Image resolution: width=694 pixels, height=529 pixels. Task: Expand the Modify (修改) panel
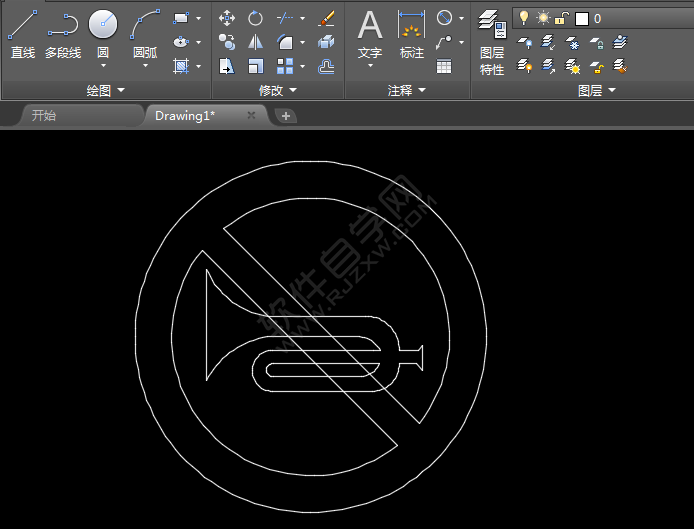click(277, 90)
